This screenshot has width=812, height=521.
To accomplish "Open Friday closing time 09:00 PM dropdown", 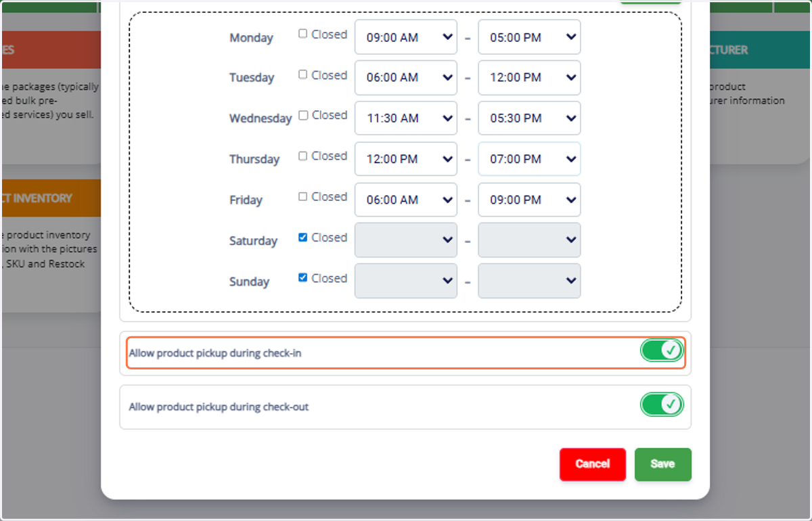I will click(529, 200).
